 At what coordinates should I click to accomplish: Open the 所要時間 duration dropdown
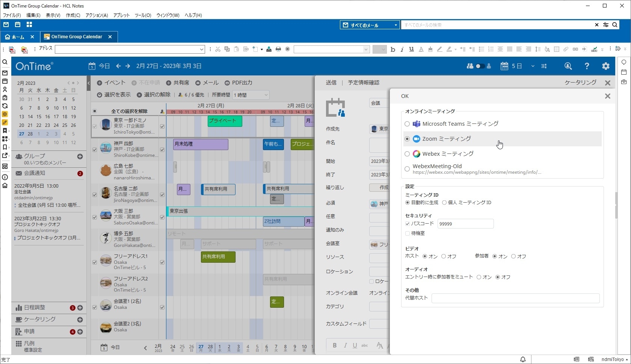[x=251, y=95]
